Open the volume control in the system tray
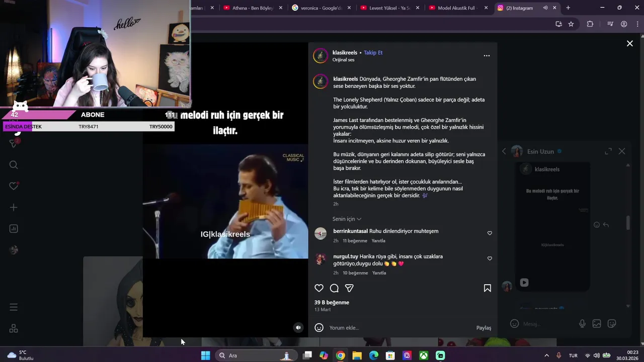 click(x=596, y=355)
